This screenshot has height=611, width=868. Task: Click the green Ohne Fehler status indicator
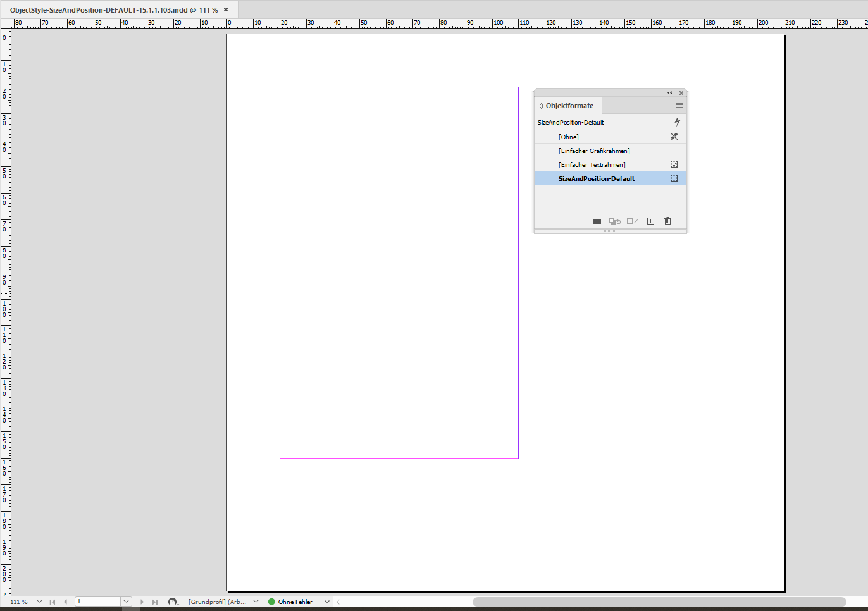click(x=271, y=601)
